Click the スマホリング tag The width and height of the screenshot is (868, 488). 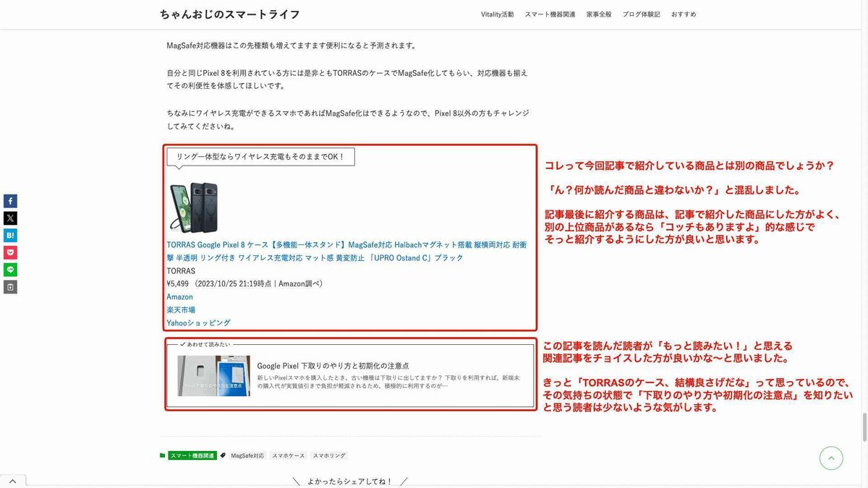pyautogui.click(x=329, y=456)
